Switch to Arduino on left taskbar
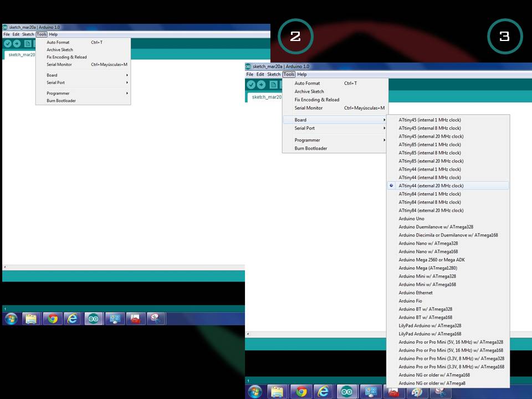Viewport: 532px width, 399px height. [93, 319]
